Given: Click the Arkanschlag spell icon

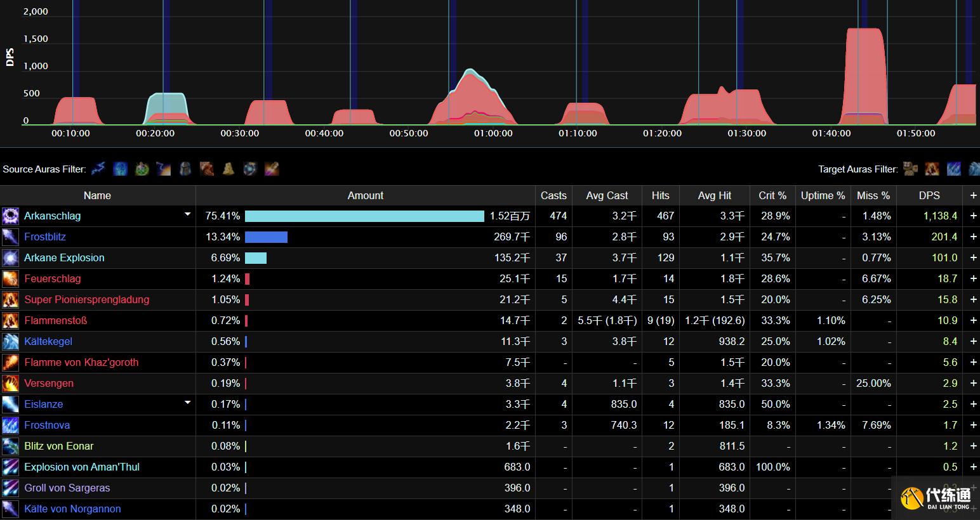Looking at the screenshot, I should coord(11,216).
